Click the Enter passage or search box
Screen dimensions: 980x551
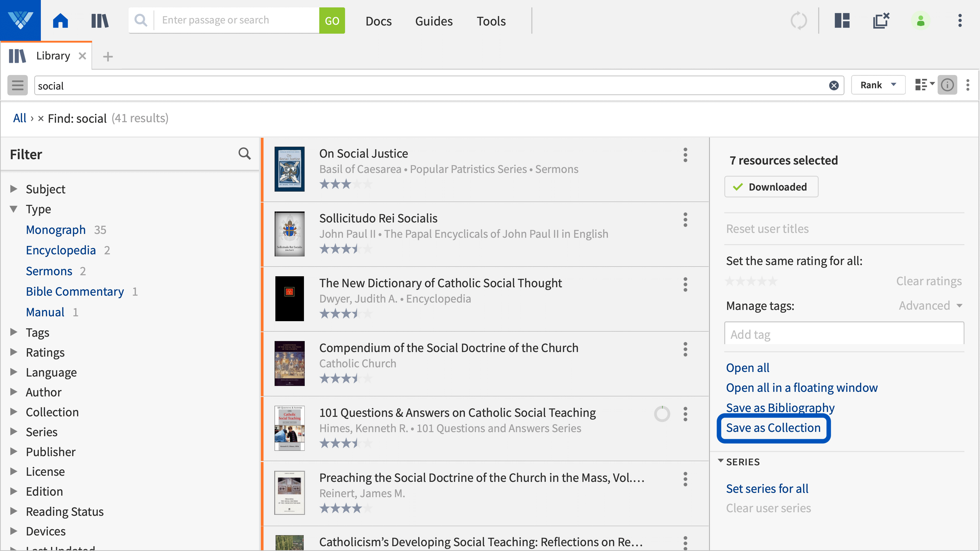click(237, 20)
